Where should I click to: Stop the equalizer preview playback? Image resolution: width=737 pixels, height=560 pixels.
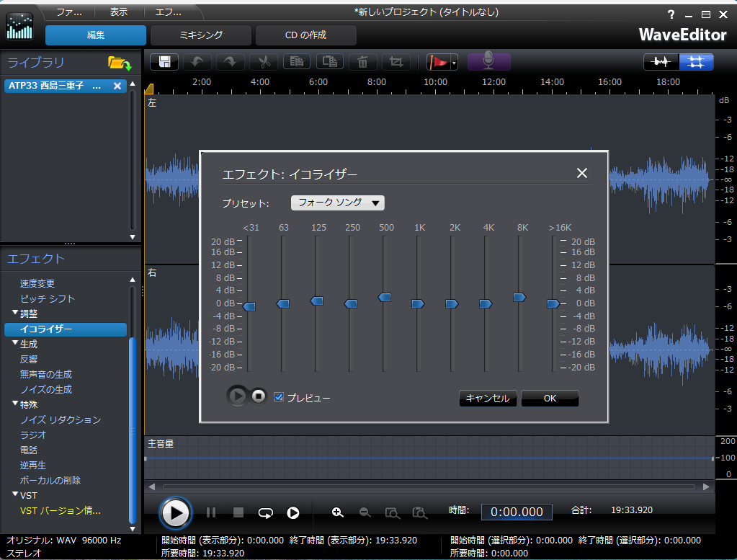pyautogui.click(x=259, y=396)
